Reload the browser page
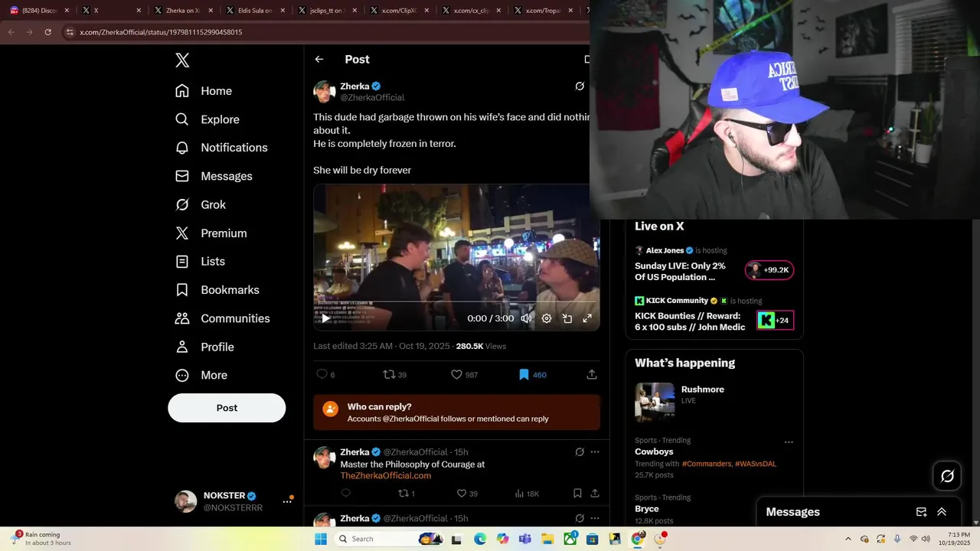980x551 pixels. 47,32
